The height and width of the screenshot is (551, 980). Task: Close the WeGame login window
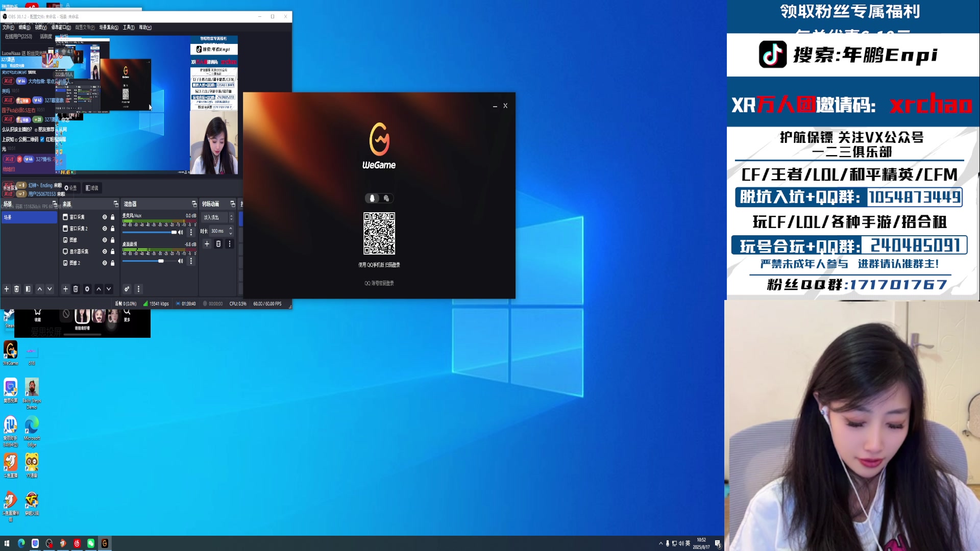point(505,106)
